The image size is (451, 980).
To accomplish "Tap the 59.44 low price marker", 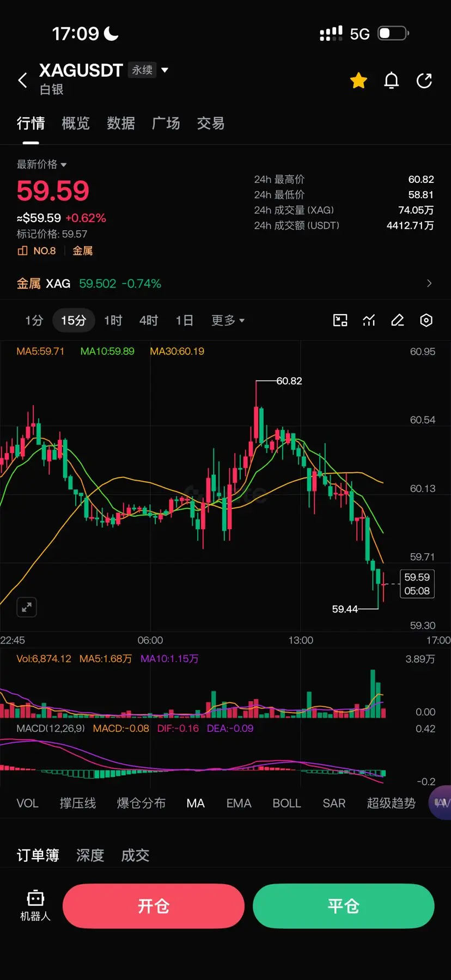I will point(345,609).
